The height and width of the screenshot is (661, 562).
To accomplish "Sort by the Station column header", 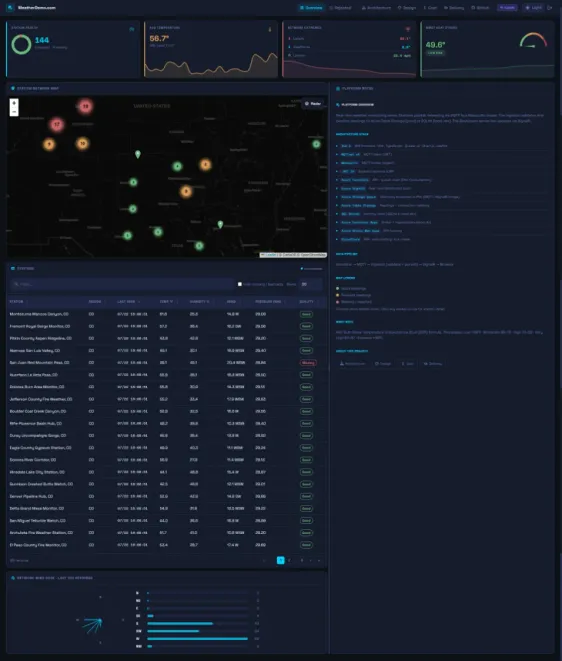I will click(x=16, y=301).
